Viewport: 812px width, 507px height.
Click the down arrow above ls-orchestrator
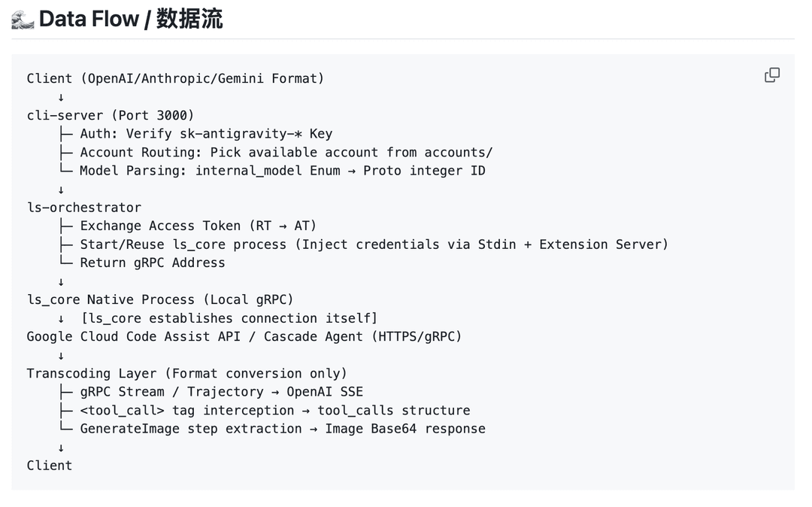click(x=61, y=190)
